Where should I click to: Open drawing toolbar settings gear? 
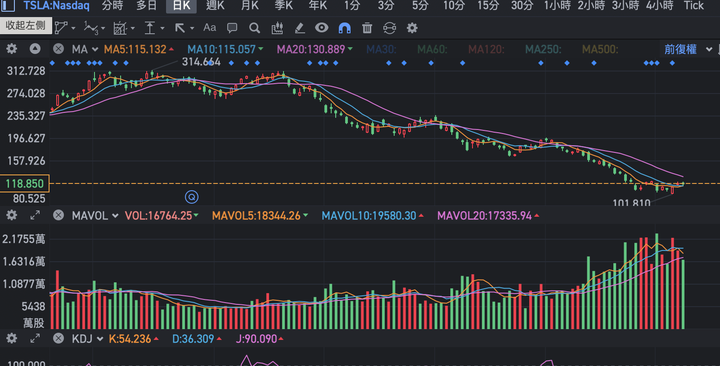[x=412, y=28]
